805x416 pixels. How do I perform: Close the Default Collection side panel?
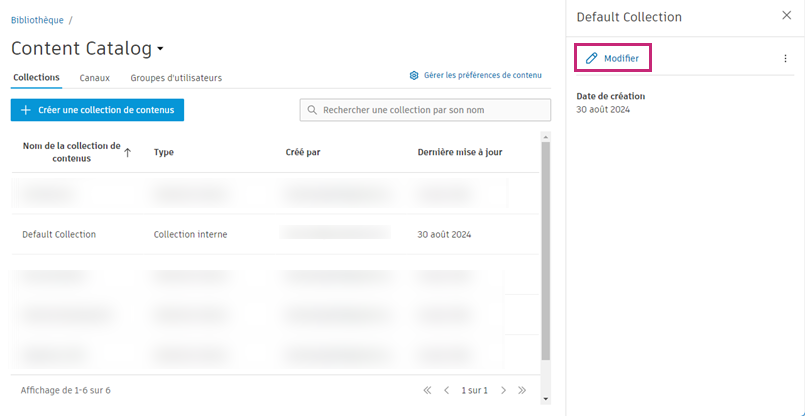787,15
